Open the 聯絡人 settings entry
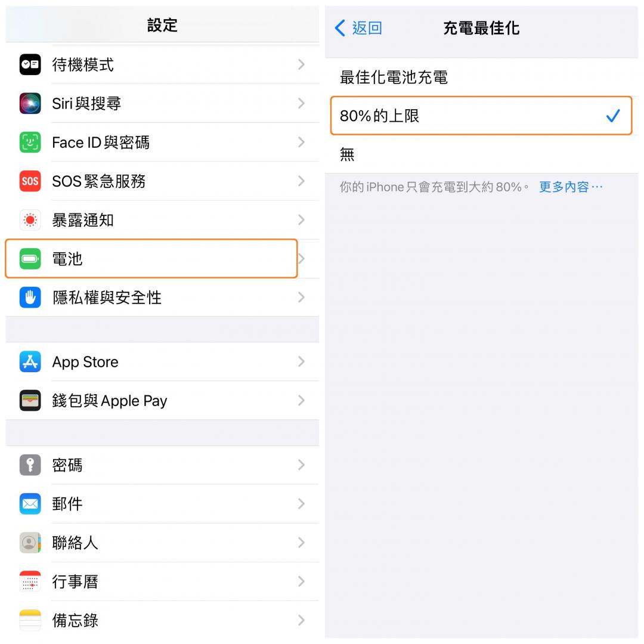 tap(163, 543)
